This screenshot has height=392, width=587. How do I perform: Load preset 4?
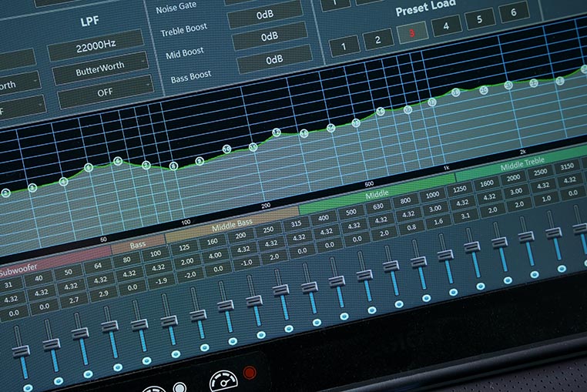tap(446, 26)
